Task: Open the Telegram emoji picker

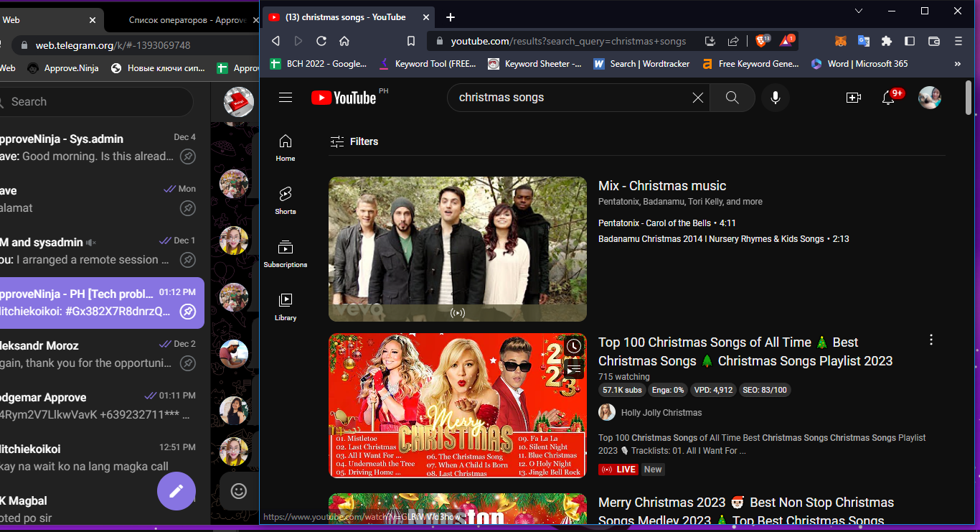Action: pyautogui.click(x=239, y=491)
